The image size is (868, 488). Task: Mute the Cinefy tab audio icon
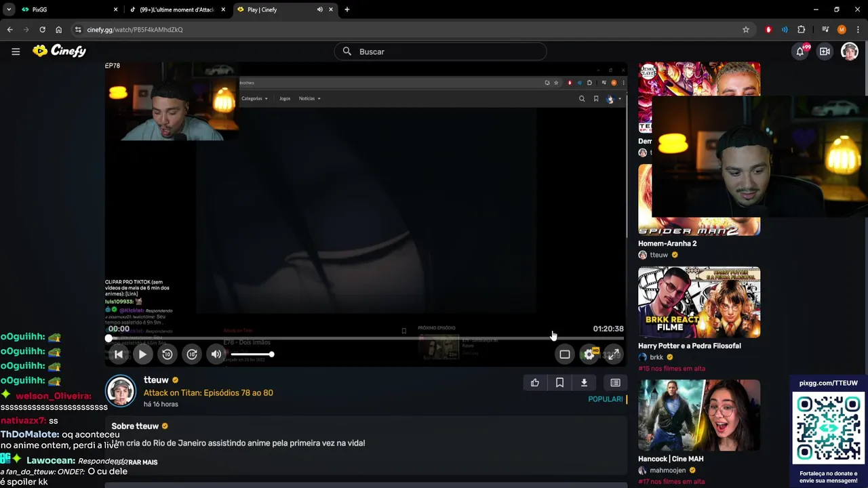coord(319,9)
